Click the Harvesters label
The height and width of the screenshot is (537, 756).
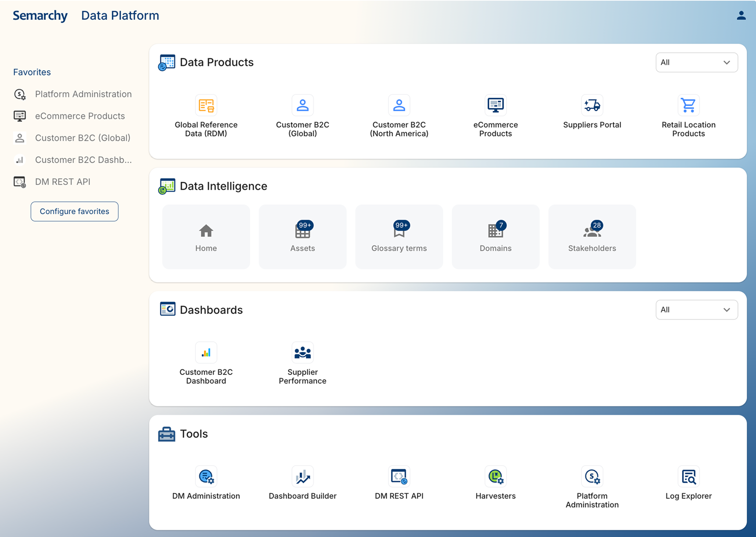pyautogui.click(x=496, y=496)
